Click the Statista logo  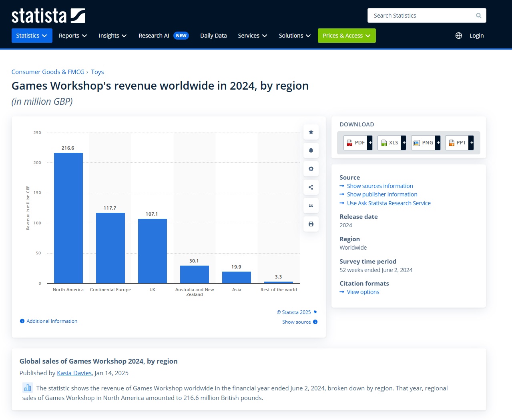click(48, 16)
